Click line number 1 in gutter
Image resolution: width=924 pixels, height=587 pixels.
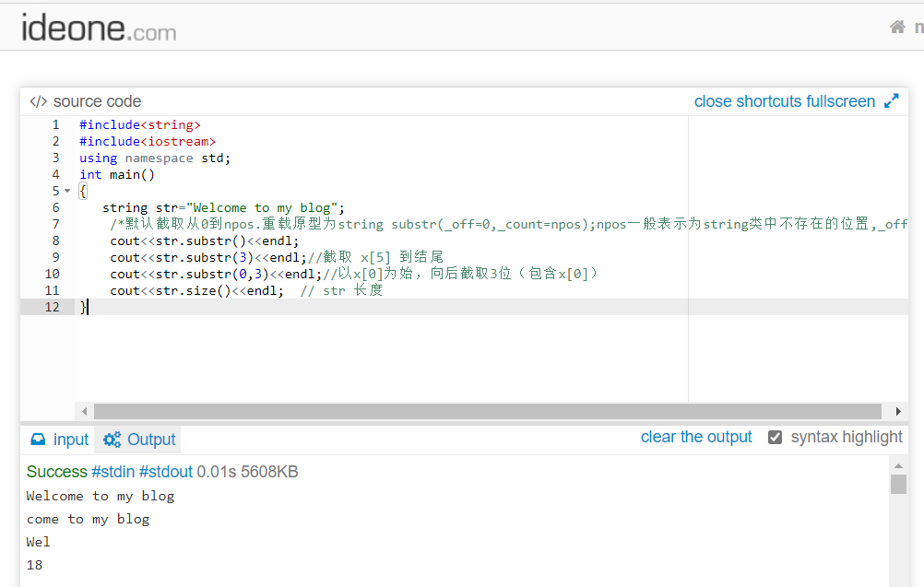(x=55, y=124)
